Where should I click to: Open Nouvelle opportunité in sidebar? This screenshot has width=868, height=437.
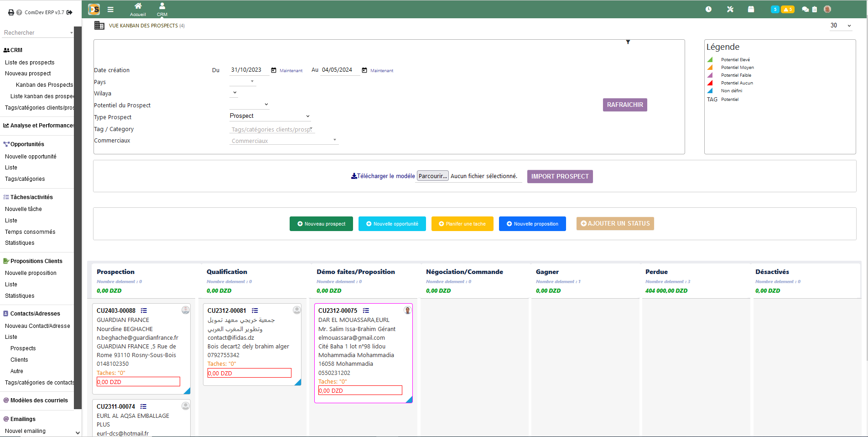pos(31,157)
